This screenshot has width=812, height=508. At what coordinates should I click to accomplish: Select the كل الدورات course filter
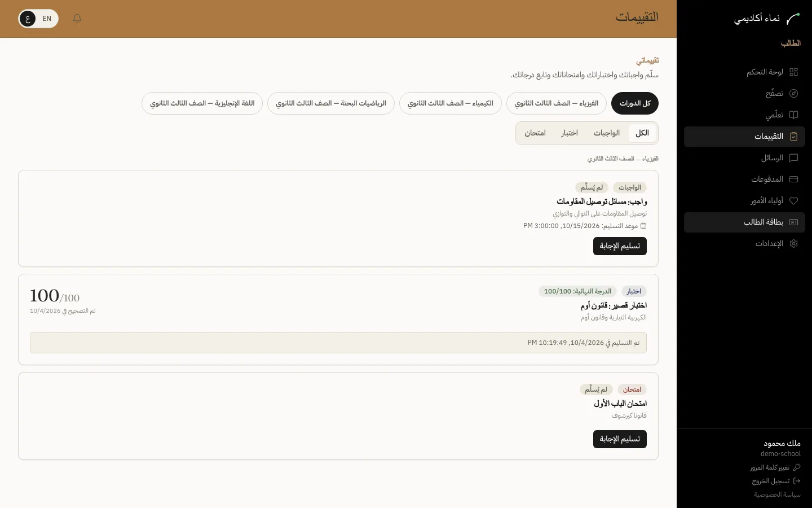pyautogui.click(x=635, y=103)
